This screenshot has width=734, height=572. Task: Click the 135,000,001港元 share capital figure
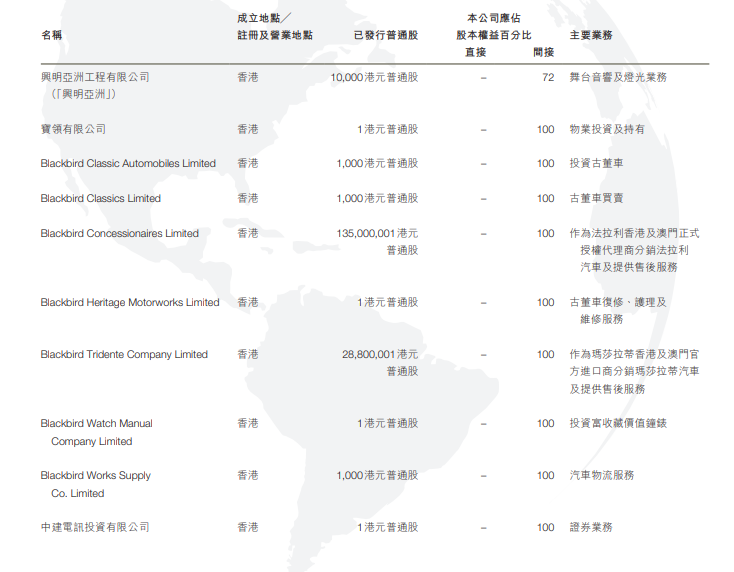tap(377, 234)
